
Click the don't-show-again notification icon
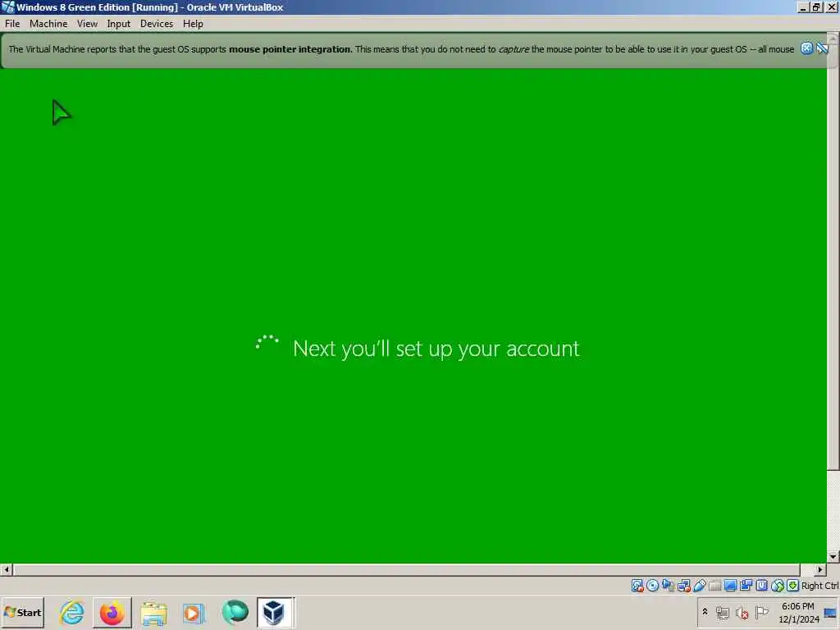click(822, 48)
